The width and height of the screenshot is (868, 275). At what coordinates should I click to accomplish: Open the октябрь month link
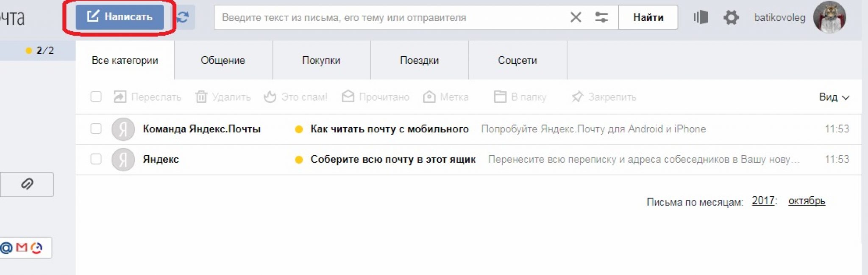pos(807,201)
